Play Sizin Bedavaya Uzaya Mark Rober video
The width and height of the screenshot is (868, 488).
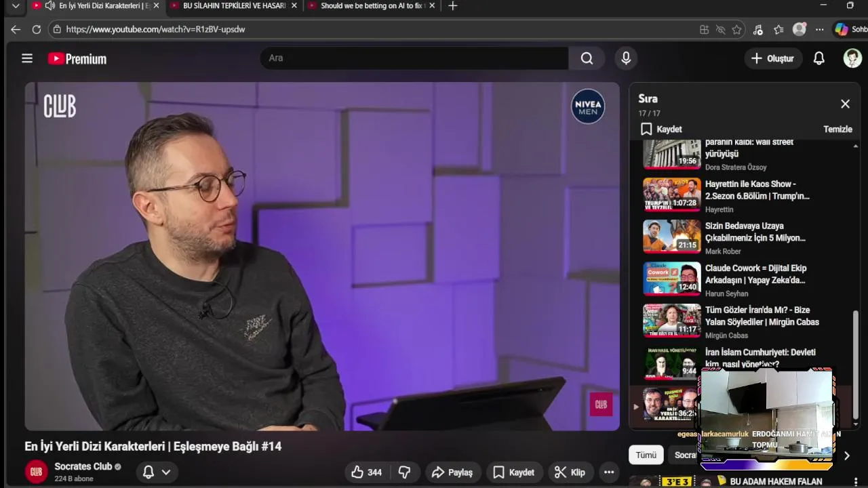point(743,238)
